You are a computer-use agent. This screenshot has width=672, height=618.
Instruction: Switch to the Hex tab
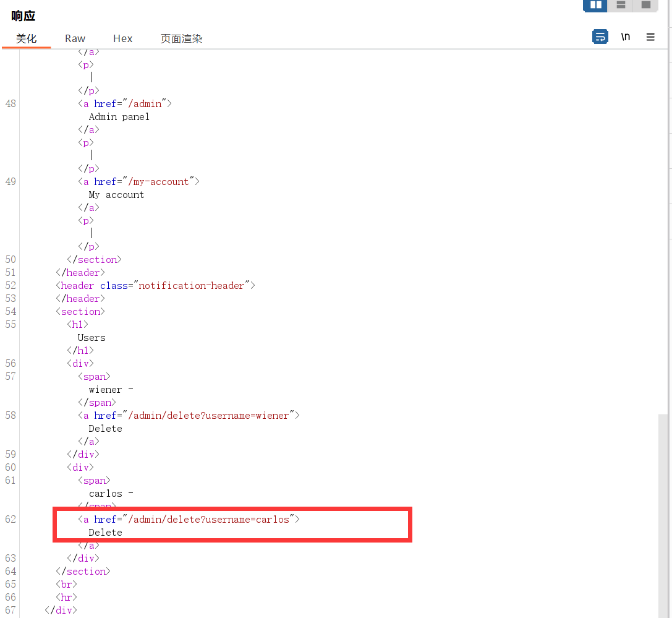(x=122, y=38)
